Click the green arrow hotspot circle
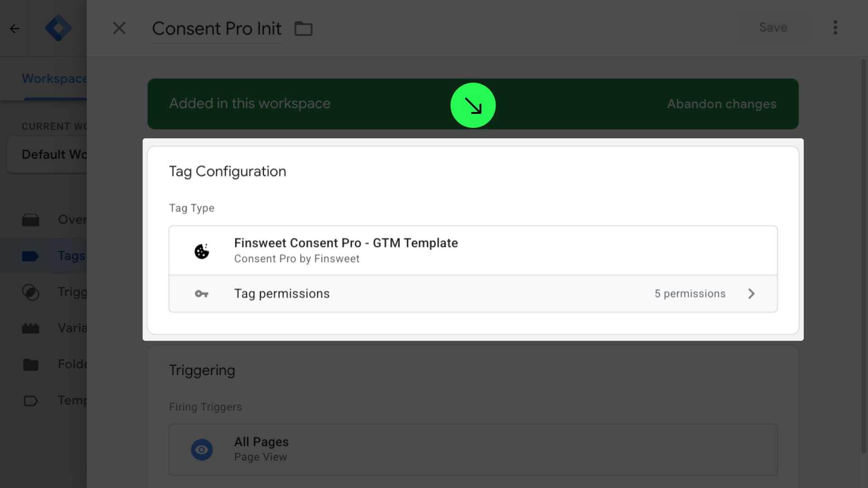 (x=473, y=105)
